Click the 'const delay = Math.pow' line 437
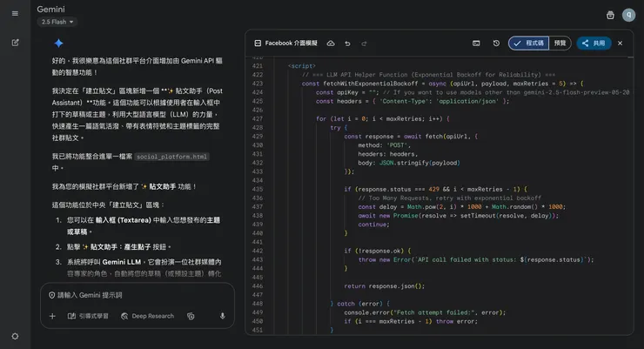The width and height of the screenshot is (644, 349). [x=461, y=207]
